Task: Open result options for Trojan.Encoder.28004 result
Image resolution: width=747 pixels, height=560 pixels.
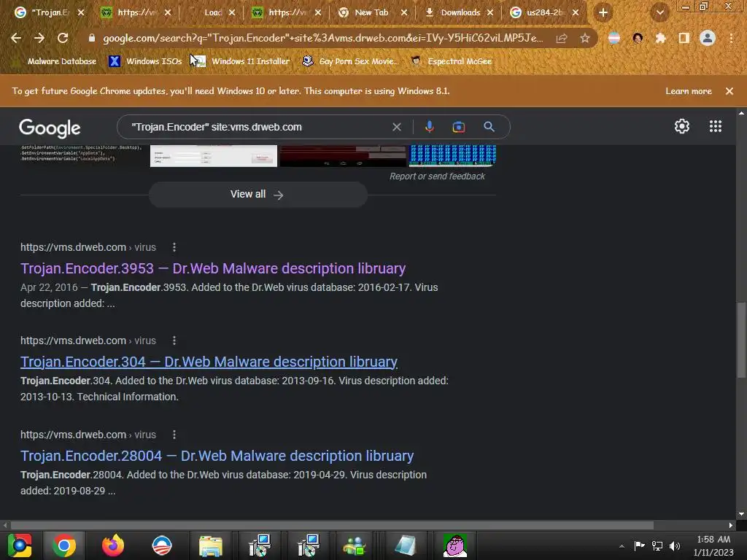Action: (174, 435)
